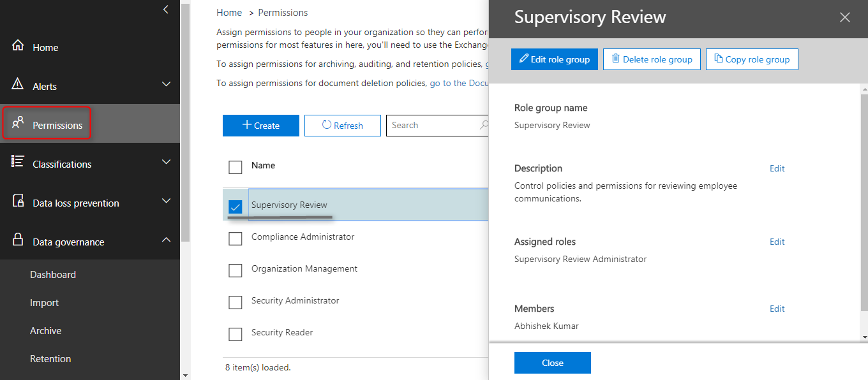Image resolution: width=868 pixels, height=380 pixels.
Task: Click the circular arrow Refresh icon
Action: pyautogui.click(x=327, y=125)
